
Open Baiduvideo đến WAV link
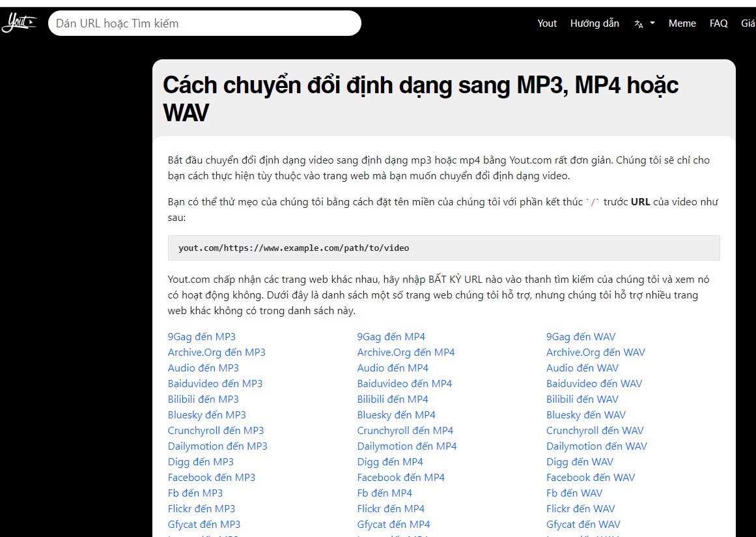594,384
